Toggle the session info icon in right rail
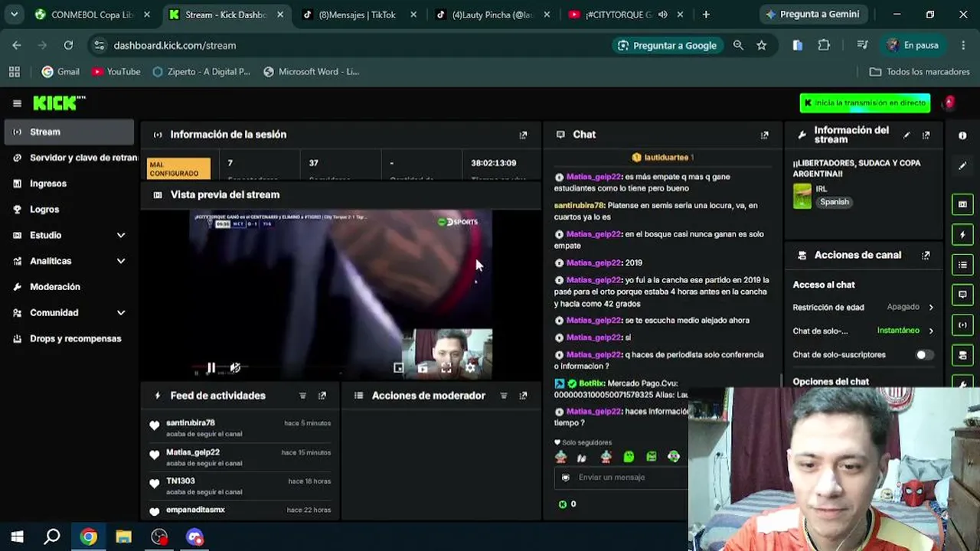Image resolution: width=980 pixels, height=551 pixels. (962, 325)
